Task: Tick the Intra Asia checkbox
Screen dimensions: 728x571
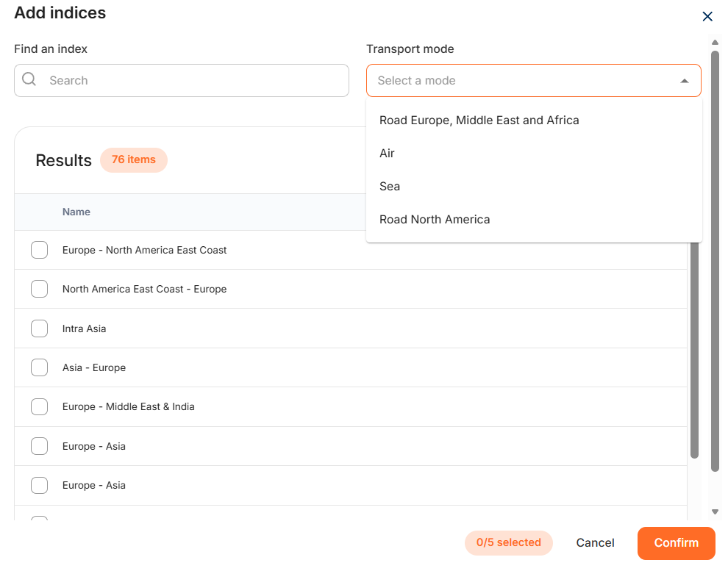Action: click(40, 328)
